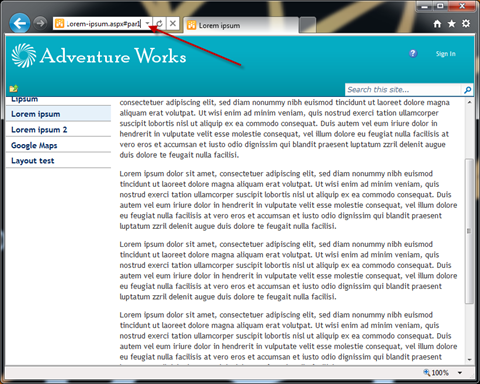The height and width of the screenshot is (384, 480).
Task: Refresh the page with the reload icon
Action: point(159,23)
